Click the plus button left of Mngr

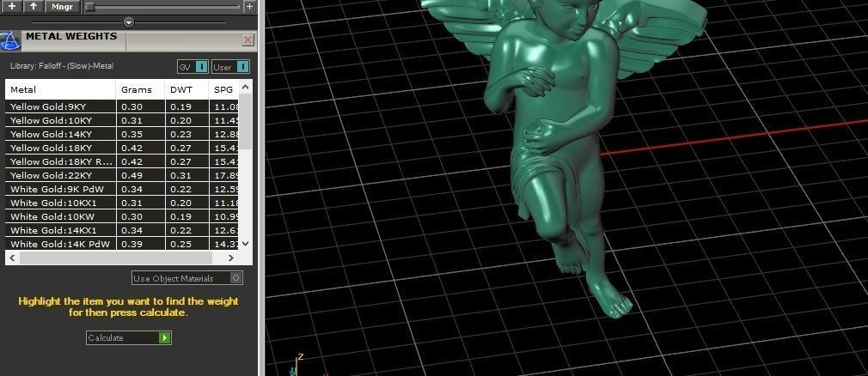12,7
